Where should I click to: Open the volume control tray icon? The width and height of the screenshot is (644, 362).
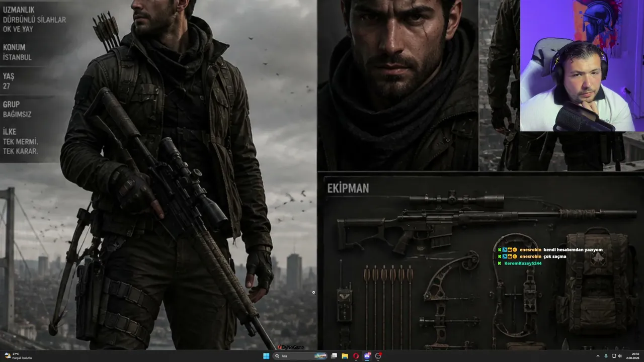[x=619, y=356]
